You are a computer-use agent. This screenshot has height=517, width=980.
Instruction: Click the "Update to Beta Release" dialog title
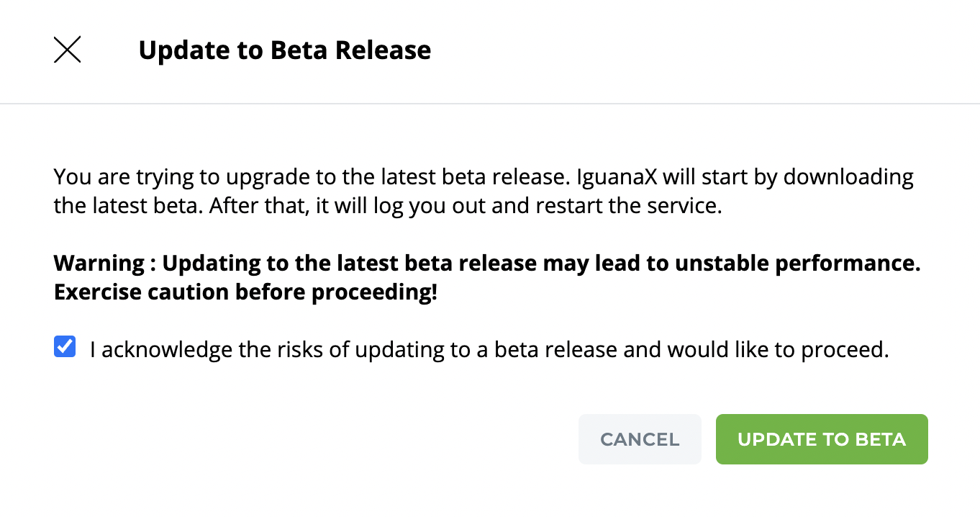(x=285, y=50)
